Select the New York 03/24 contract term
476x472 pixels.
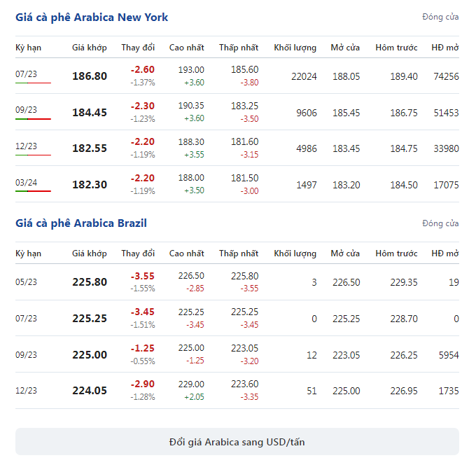26,183
